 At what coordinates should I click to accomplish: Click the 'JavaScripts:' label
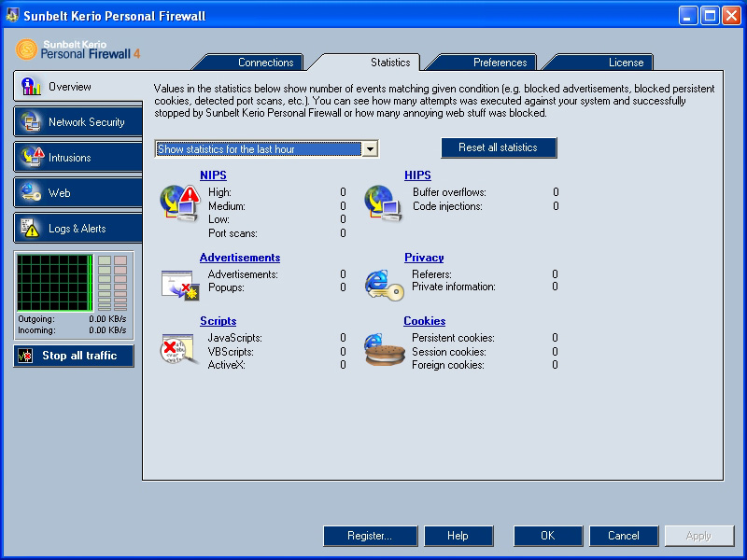point(235,338)
